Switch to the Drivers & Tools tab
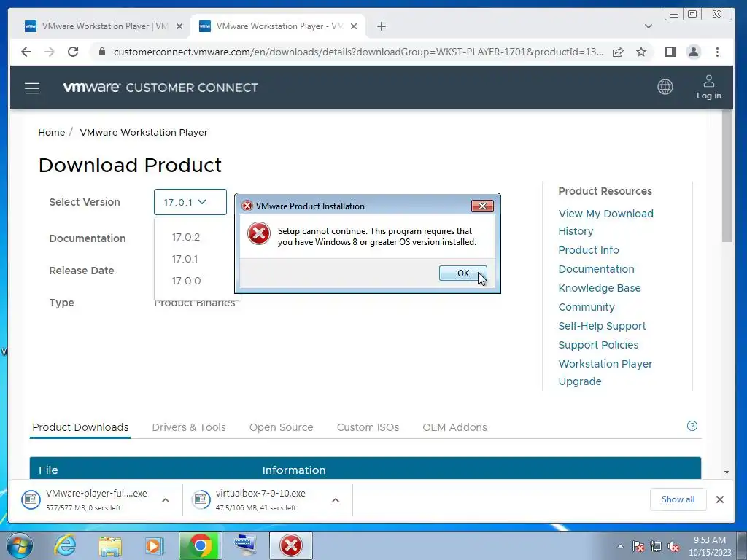This screenshot has height=560, width=747. point(189,427)
